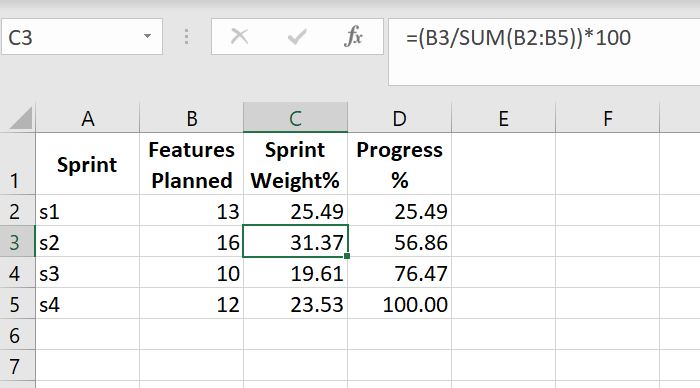Viewport: 700px width, 388px height.
Task: Select the row 6 header
Action: (x=17, y=334)
